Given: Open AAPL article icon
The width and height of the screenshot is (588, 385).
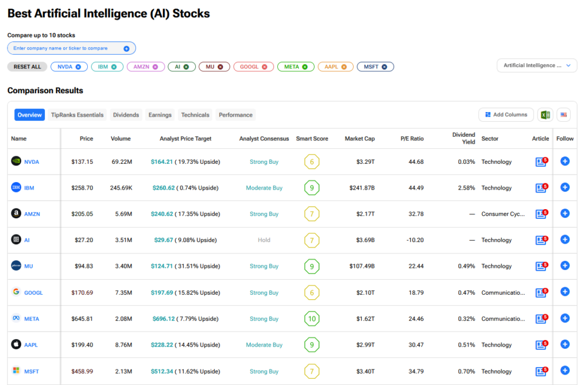Looking at the screenshot, I should coord(541,344).
